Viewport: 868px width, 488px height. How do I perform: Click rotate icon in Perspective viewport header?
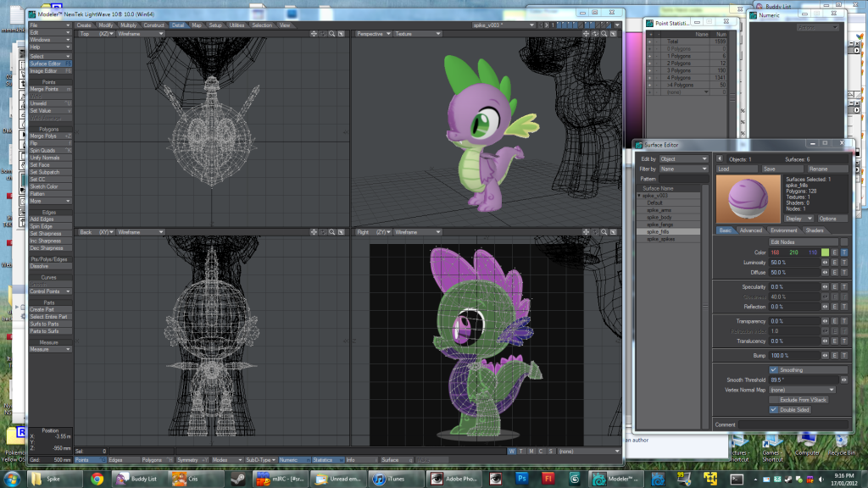(x=595, y=34)
